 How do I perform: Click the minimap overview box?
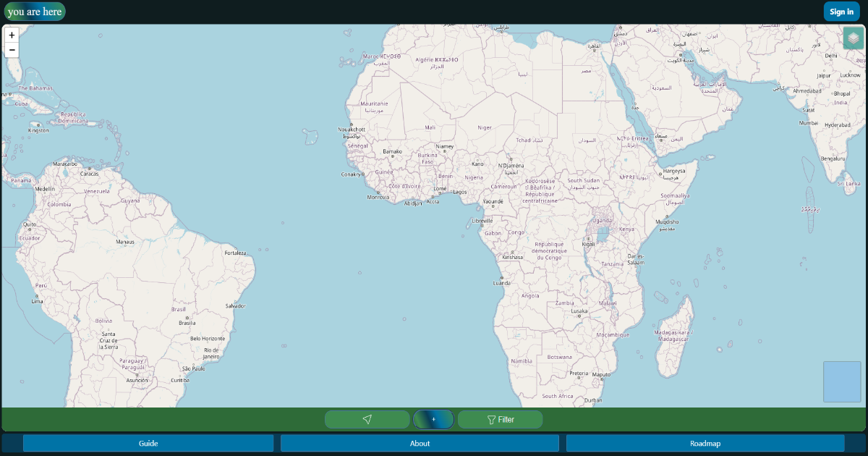click(x=842, y=381)
